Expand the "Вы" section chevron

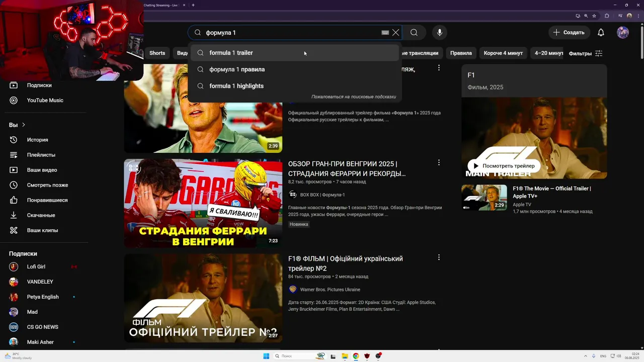[x=23, y=125]
